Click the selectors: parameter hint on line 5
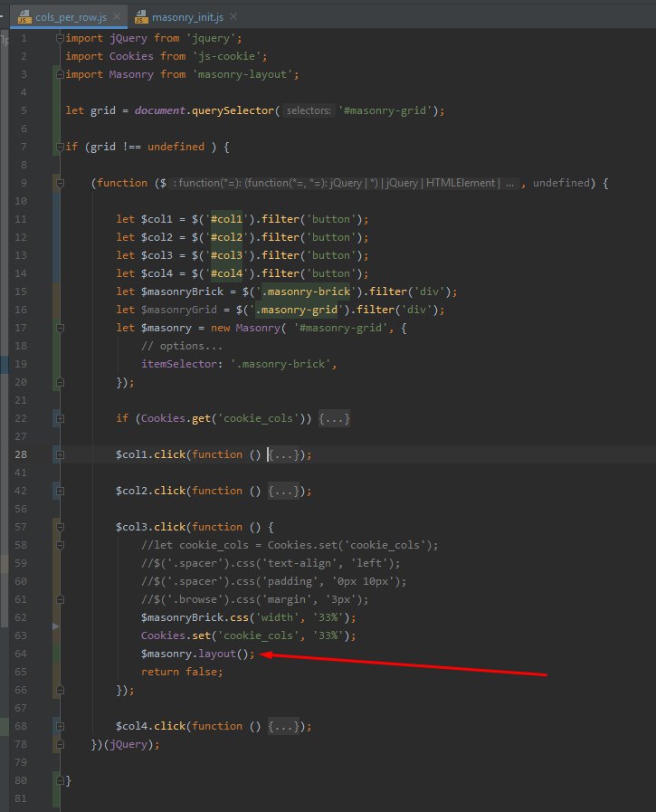Screen dimensions: 656x812 [309, 110]
